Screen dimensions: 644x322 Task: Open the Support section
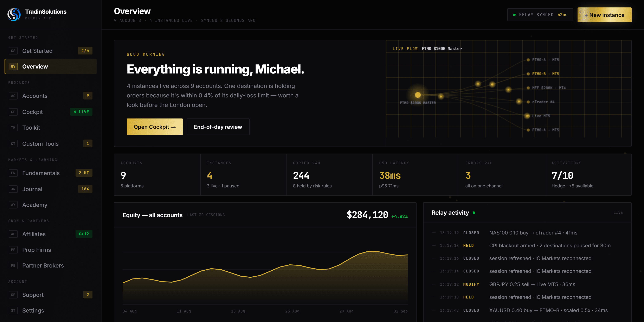[x=51, y=295]
